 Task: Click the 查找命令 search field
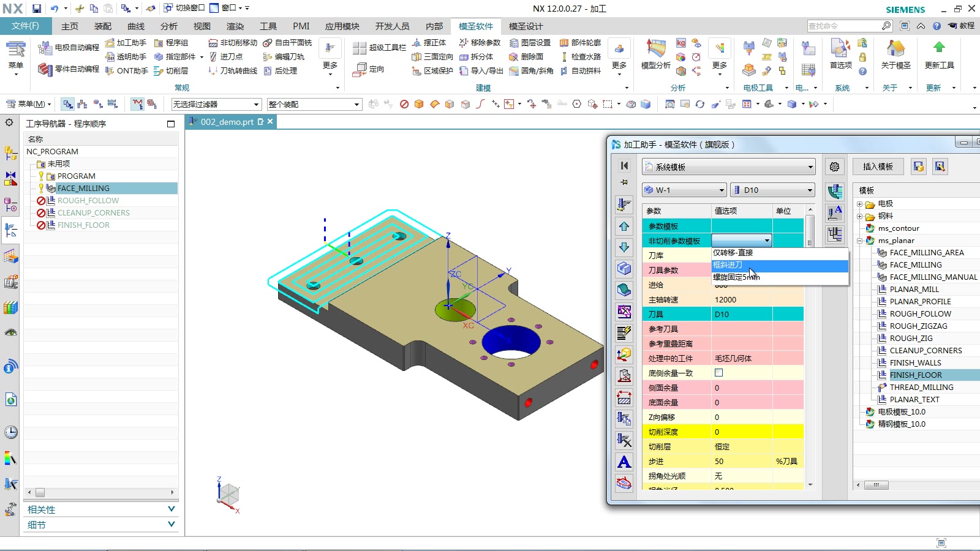click(844, 26)
